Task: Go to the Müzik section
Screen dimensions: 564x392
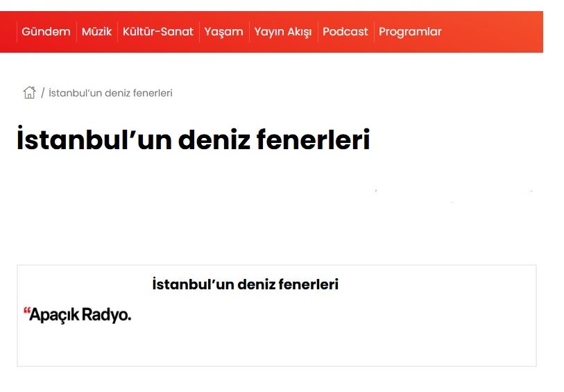Action: point(96,32)
